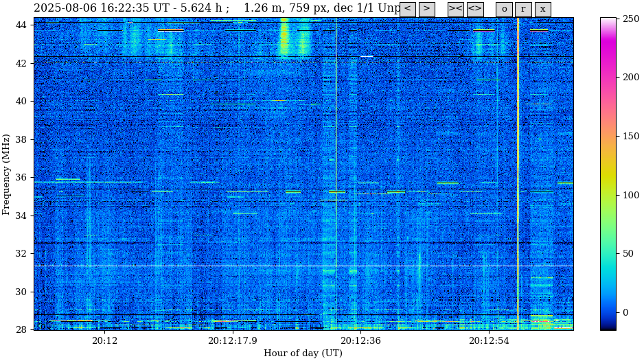Click the 'x' button in the toolbar
Image resolution: width=644 pixels, height=361 pixels.
tap(542, 9)
